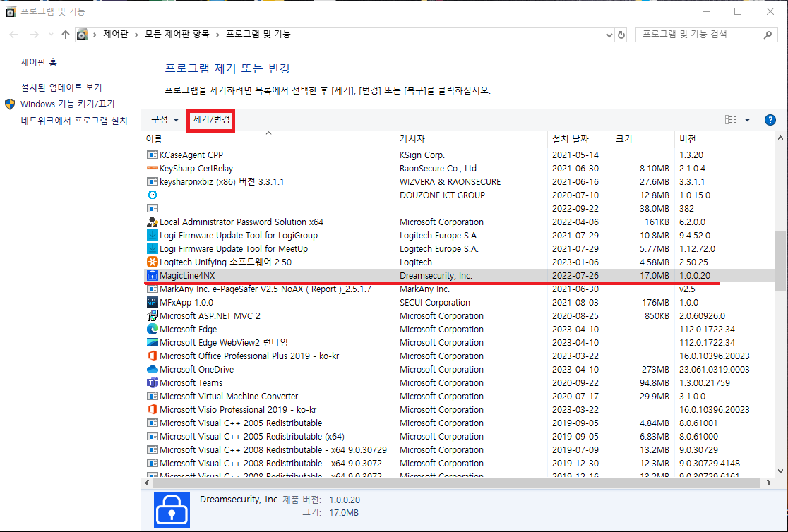
Task: Expand the view options dropdown arrow
Action: point(747,119)
